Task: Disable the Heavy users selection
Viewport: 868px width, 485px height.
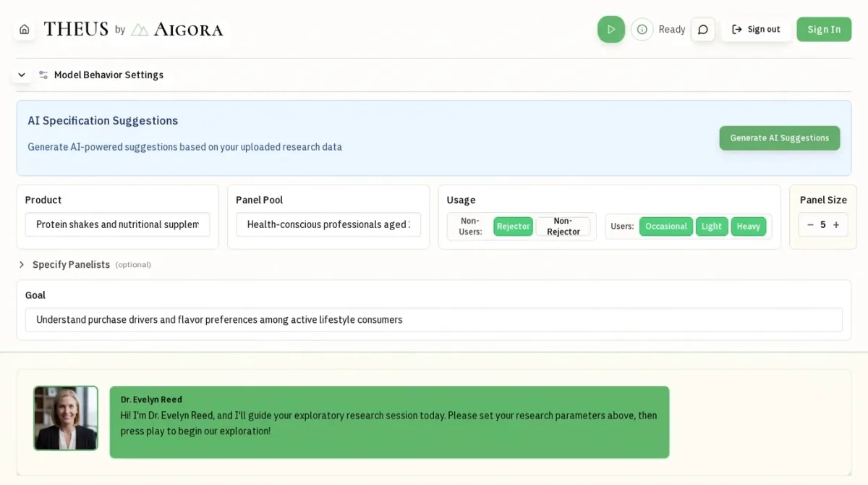Action: [749, 226]
